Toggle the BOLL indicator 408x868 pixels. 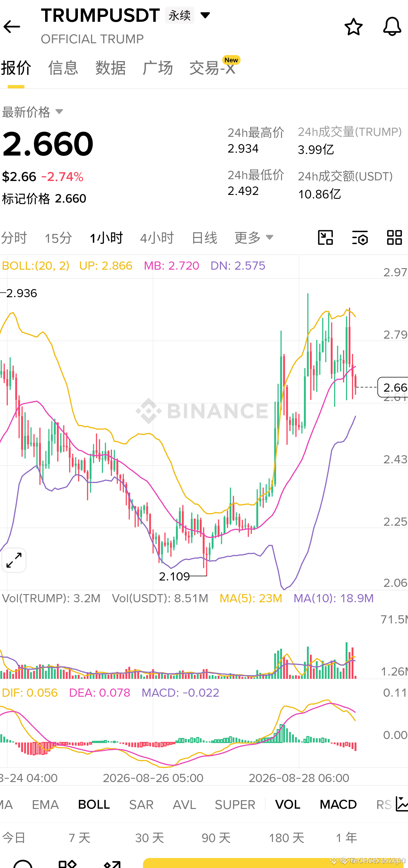click(x=94, y=805)
